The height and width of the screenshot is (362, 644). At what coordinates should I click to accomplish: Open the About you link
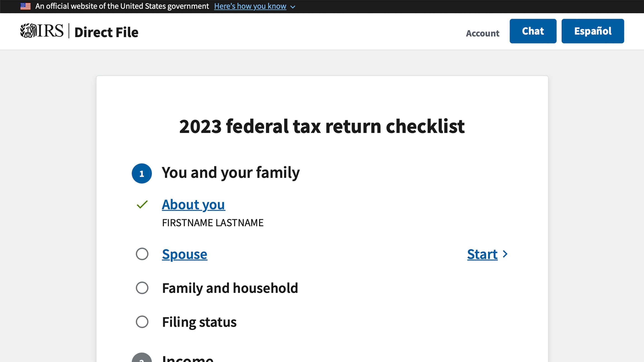tap(193, 204)
